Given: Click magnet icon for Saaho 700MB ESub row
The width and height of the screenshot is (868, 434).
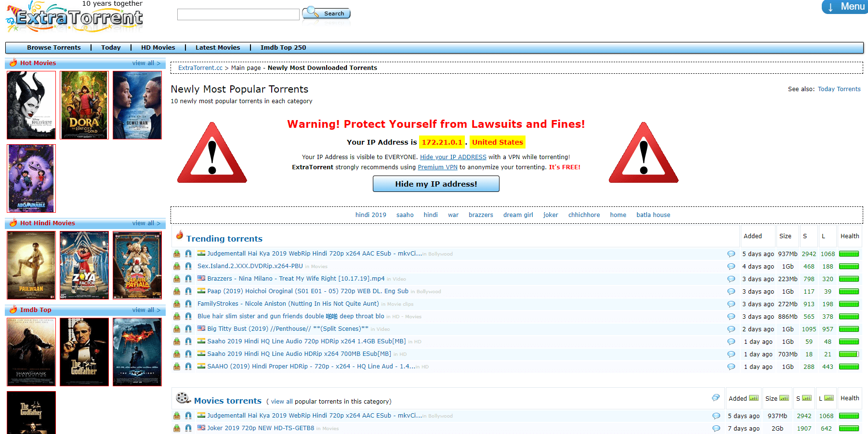Looking at the screenshot, I should (188, 354).
